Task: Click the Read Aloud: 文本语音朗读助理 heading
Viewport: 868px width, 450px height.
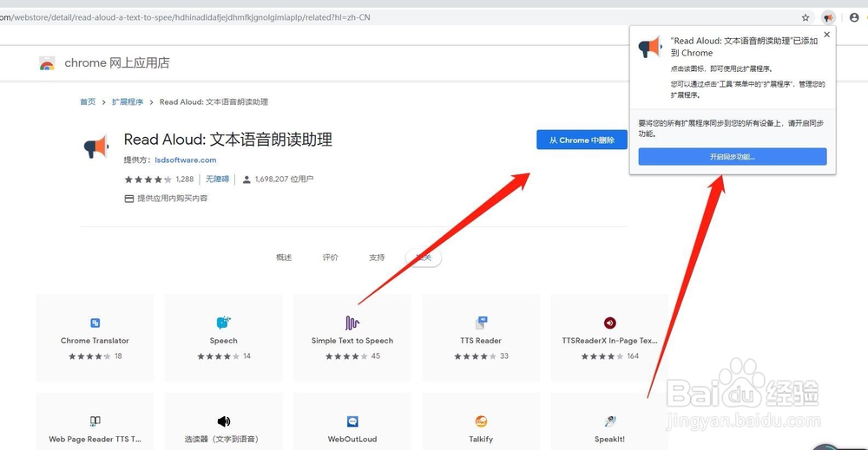Action: click(228, 140)
